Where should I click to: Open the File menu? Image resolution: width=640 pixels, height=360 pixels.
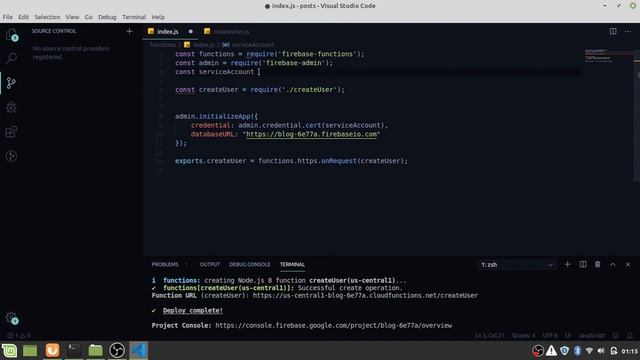pos(8,17)
